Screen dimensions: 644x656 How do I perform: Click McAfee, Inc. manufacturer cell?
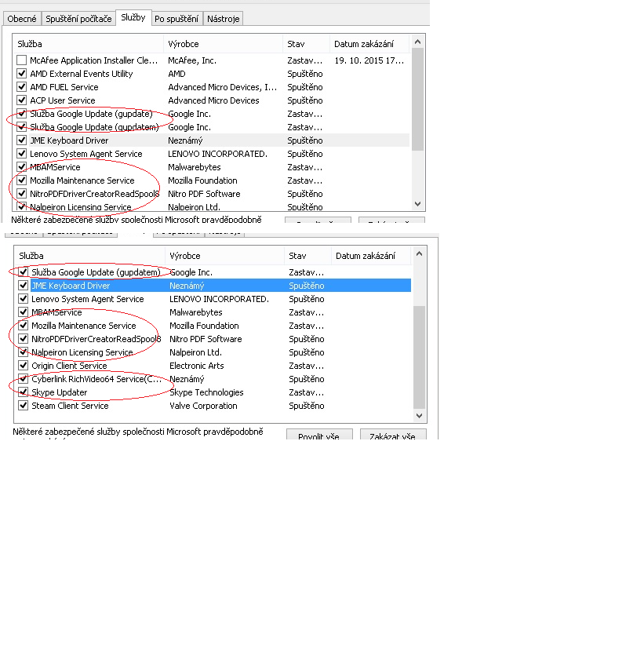pos(192,60)
